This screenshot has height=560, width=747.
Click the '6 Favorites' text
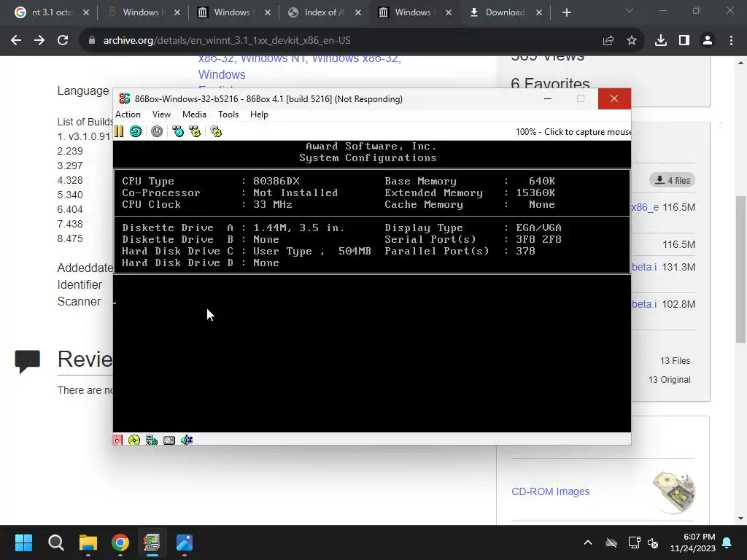pos(550,84)
